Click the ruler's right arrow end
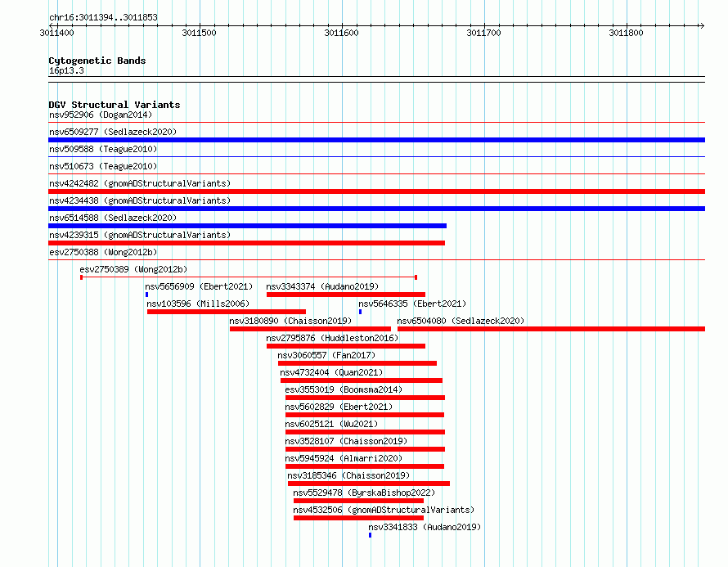728x567 pixels. pos(702,25)
